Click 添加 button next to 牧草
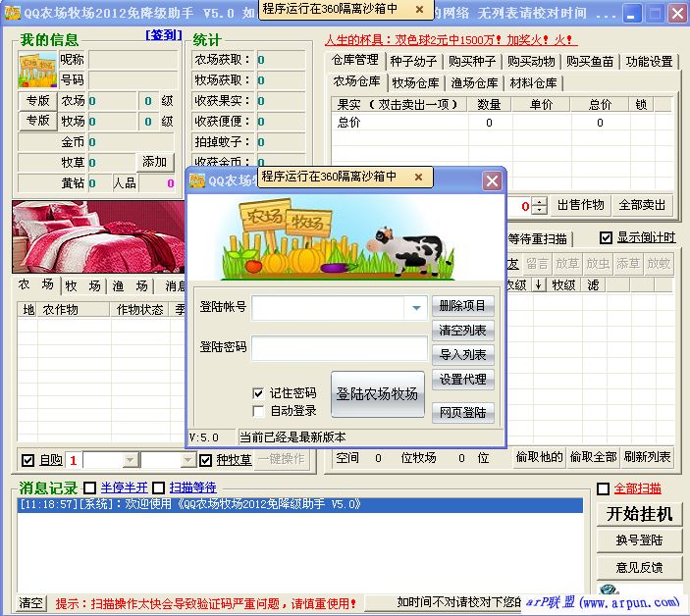 [155, 162]
